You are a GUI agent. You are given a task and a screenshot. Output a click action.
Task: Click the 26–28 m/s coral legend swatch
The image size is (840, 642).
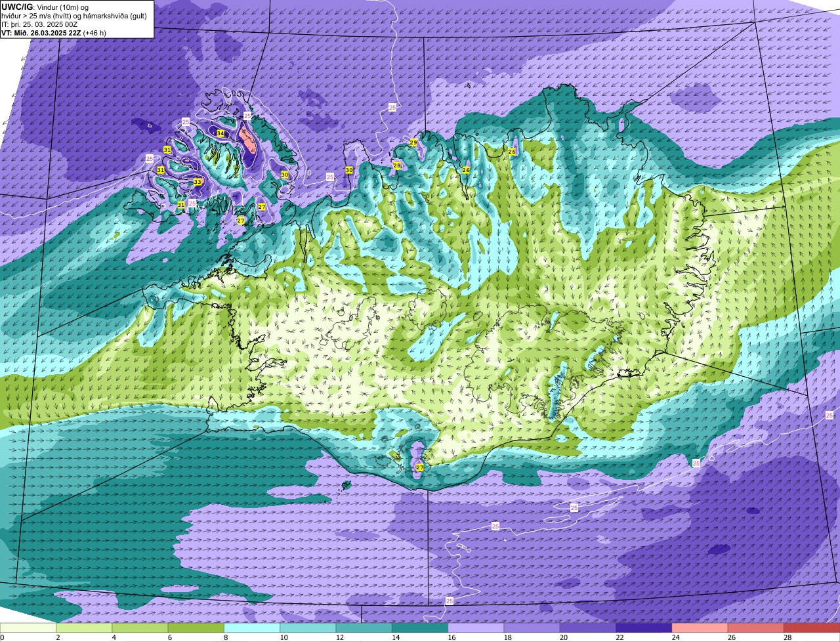756,628
